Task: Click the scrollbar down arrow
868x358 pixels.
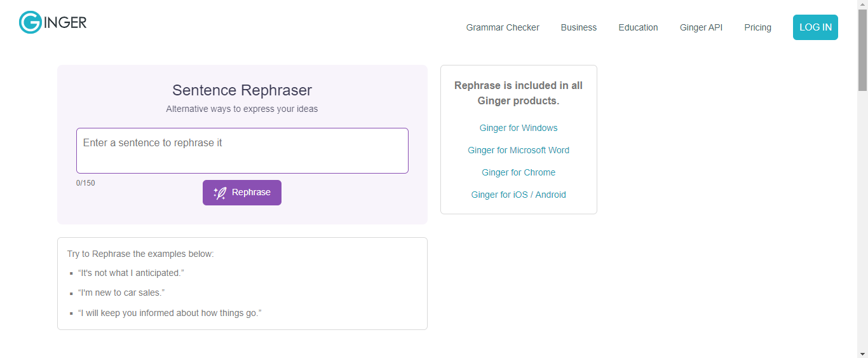Action: click(862, 353)
